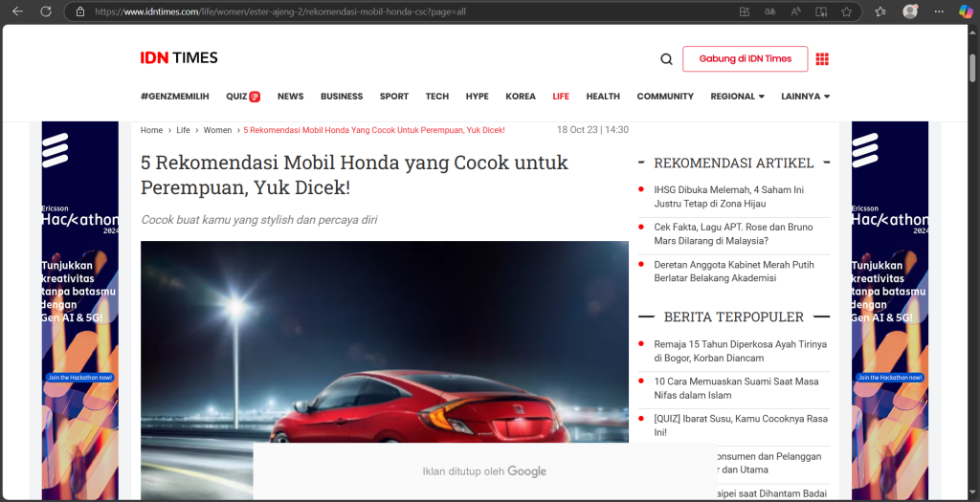Click Join the Hackathon now on right ad

(890, 377)
